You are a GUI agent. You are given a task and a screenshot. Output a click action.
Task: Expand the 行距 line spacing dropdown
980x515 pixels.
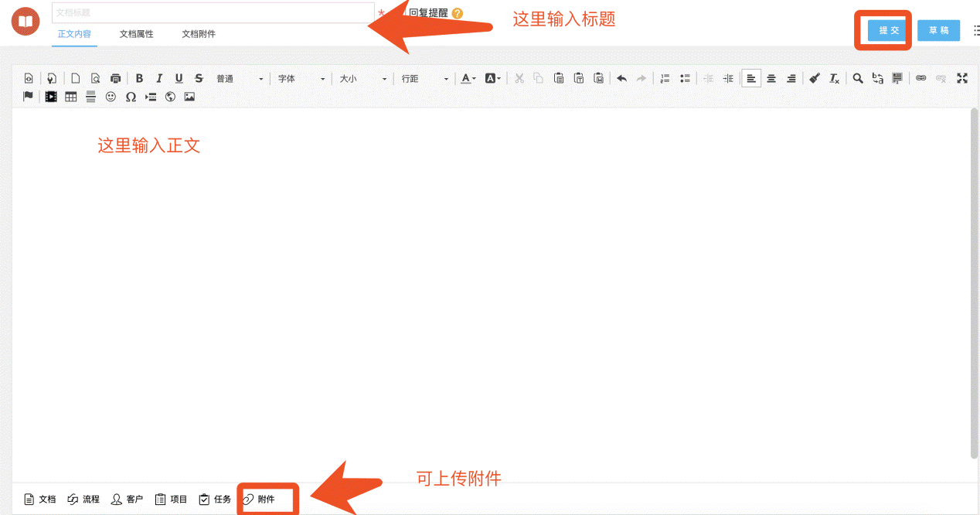point(427,78)
